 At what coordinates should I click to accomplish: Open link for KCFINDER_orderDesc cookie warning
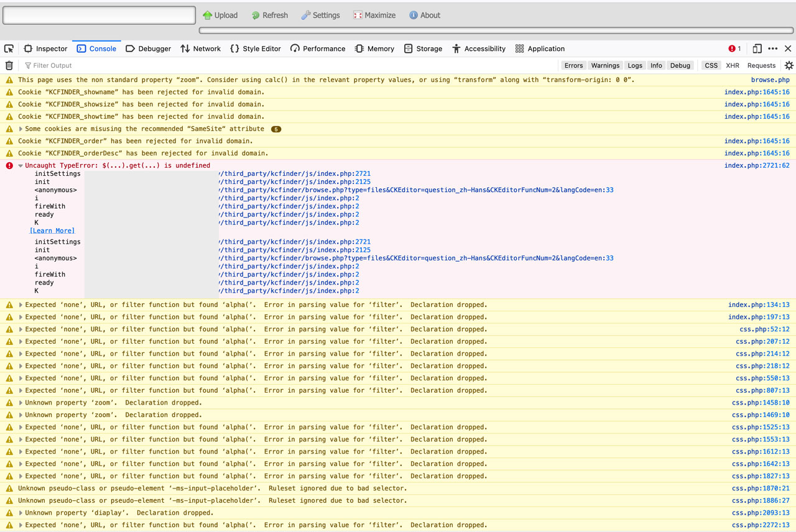point(757,153)
